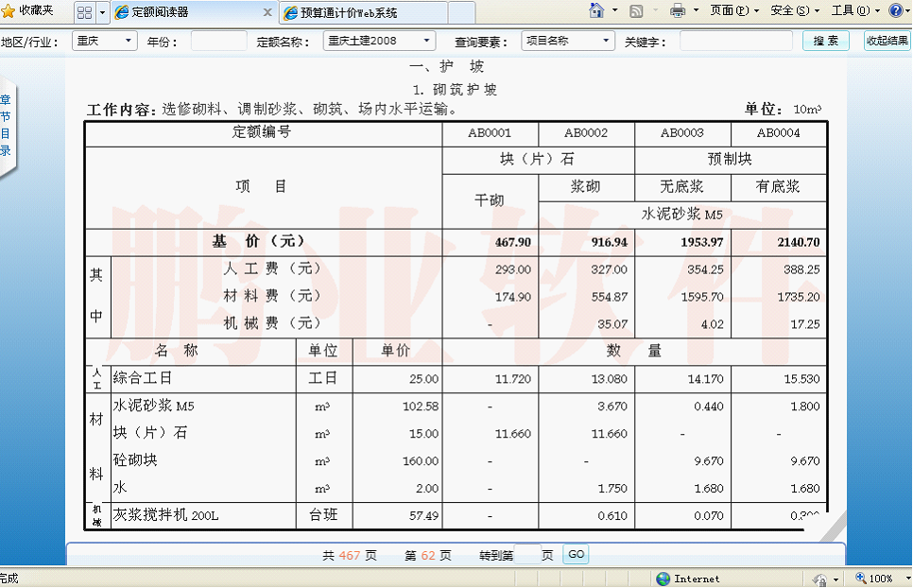913x588 pixels.
Task: Expand the 地区/行业 dropdown showing 重庆
Action: pyautogui.click(x=102, y=42)
